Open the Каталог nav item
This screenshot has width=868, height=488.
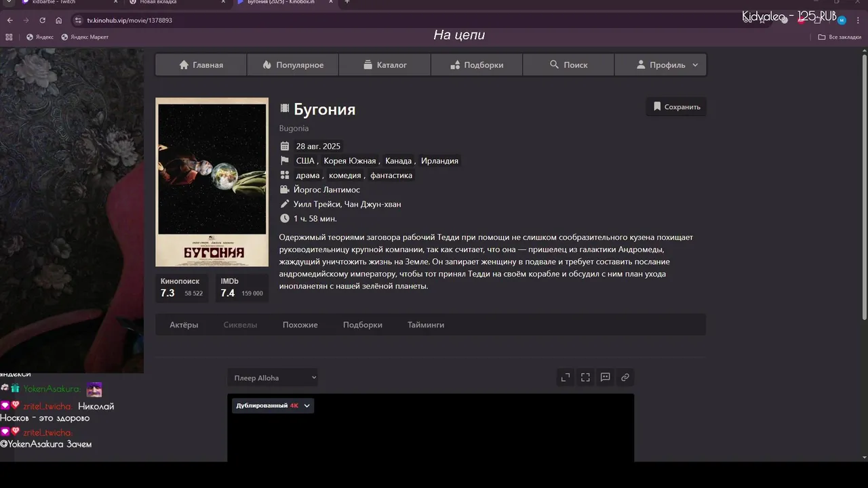(384, 65)
